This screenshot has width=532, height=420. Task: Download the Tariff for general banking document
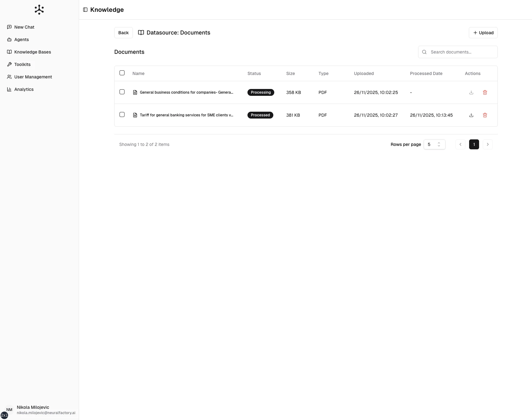pos(471,115)
